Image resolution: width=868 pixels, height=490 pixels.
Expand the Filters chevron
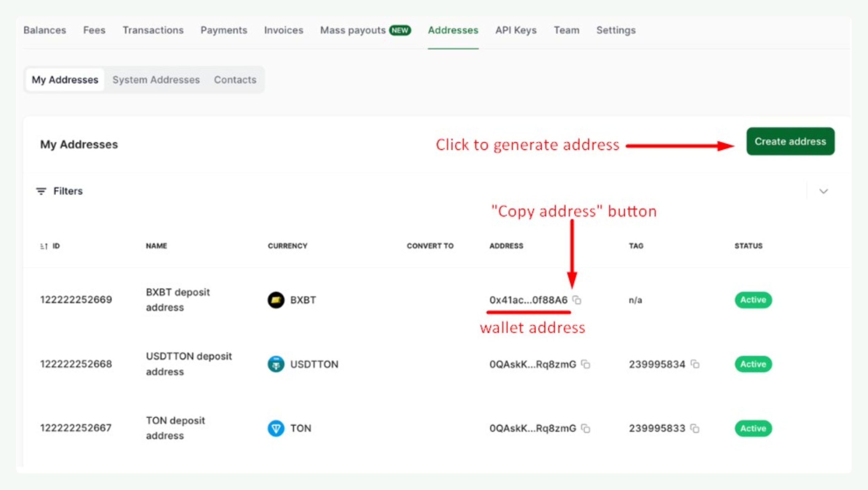tap(824, 191)
